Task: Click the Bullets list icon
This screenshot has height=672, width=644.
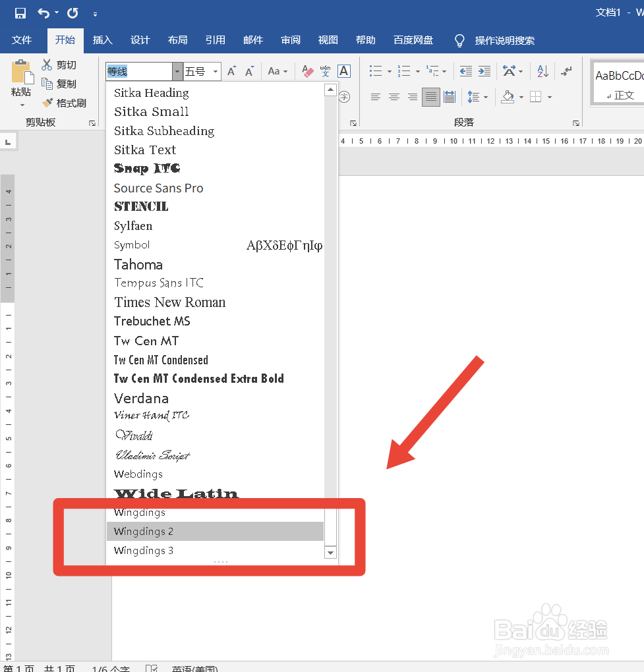Action: 376,71
